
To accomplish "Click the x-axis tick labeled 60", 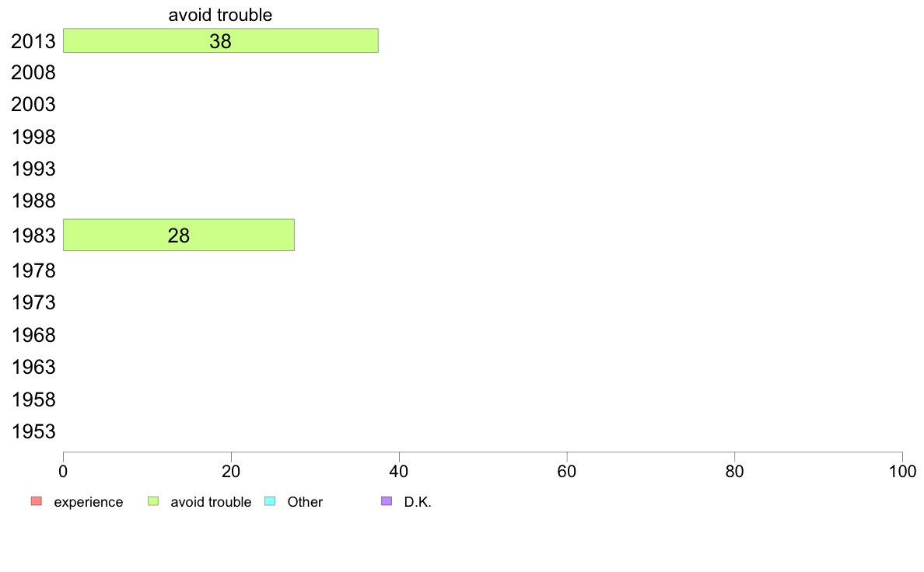I will click(x=567, y=471).
